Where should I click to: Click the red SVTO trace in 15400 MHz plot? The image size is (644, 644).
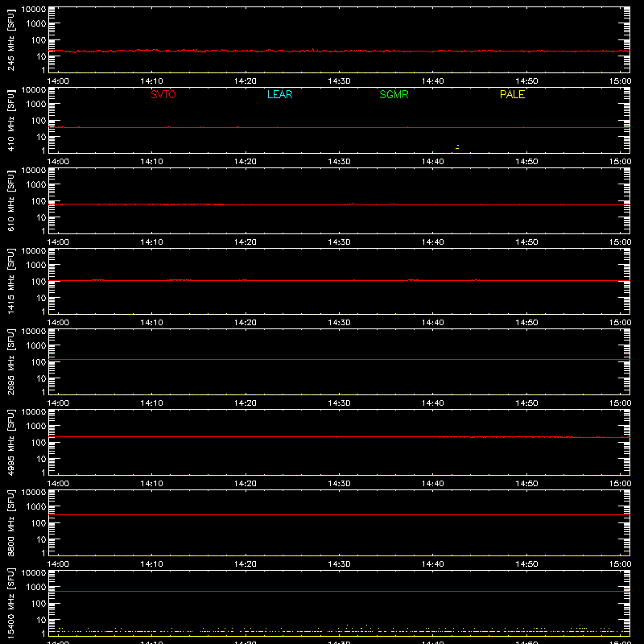339,592
